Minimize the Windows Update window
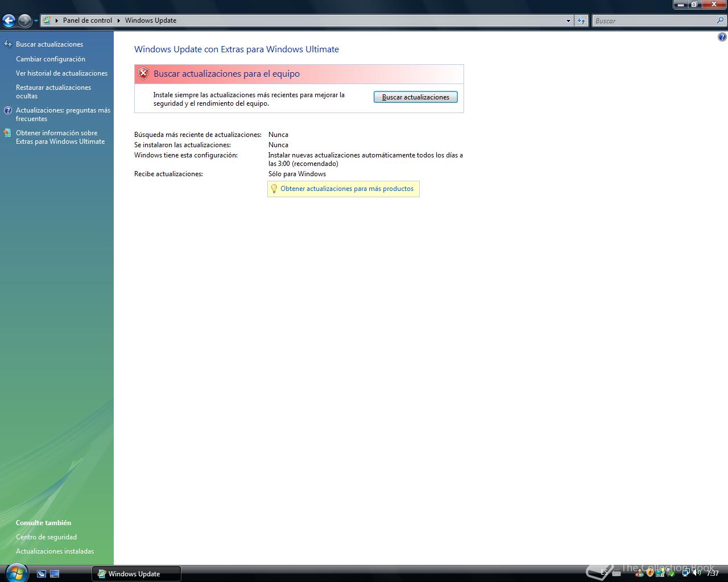The image size is (728, 582). 681,5
